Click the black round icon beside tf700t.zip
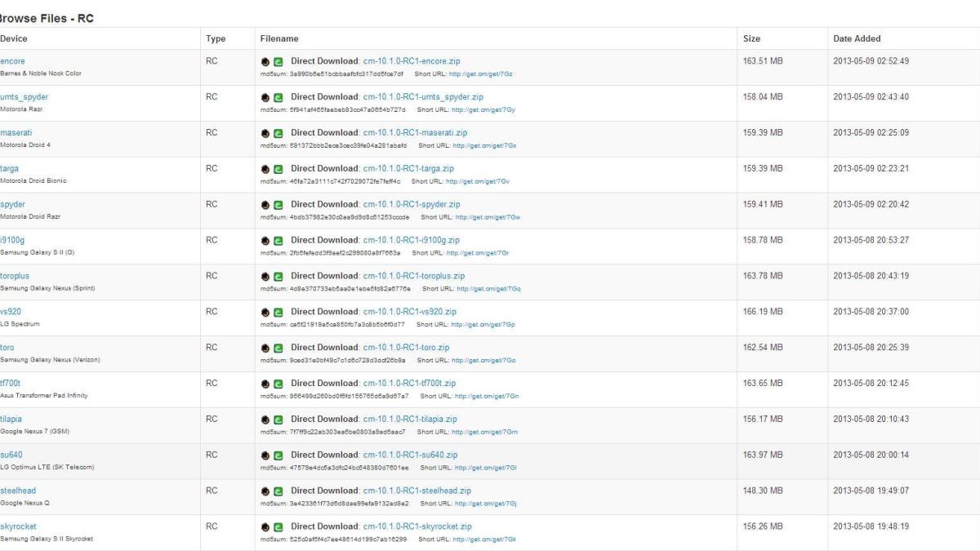This screenshot has height=551, width=980. [x=265, y=384]
